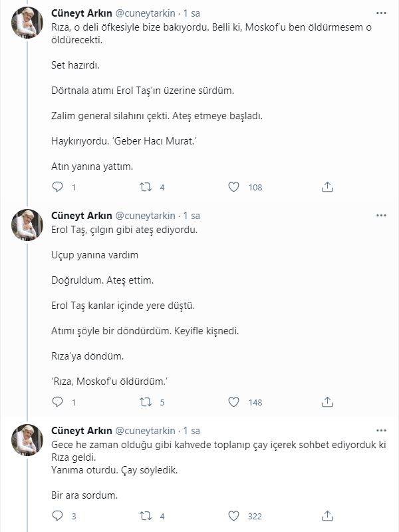Open the first tweet's '1 sa' timestamp

(192, 13)
